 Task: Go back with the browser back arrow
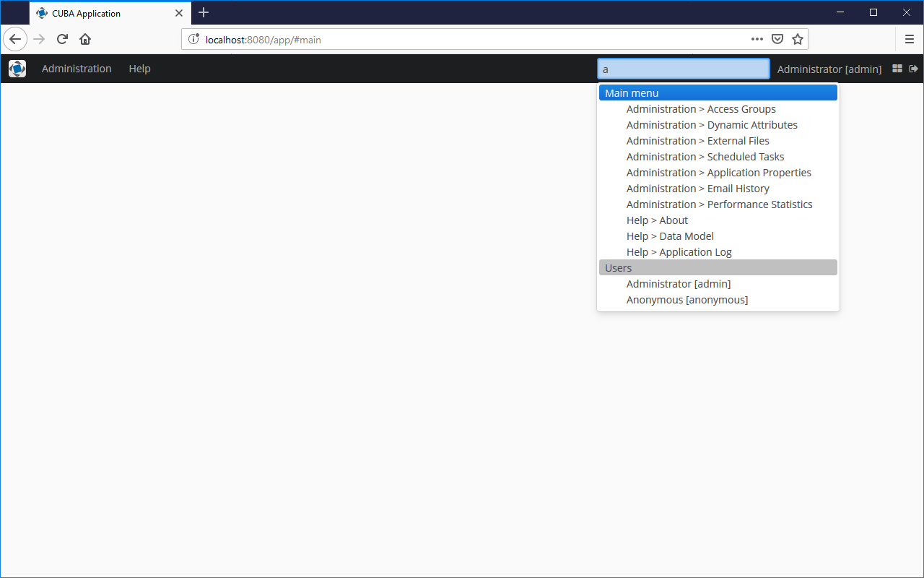tap(15, 39)
